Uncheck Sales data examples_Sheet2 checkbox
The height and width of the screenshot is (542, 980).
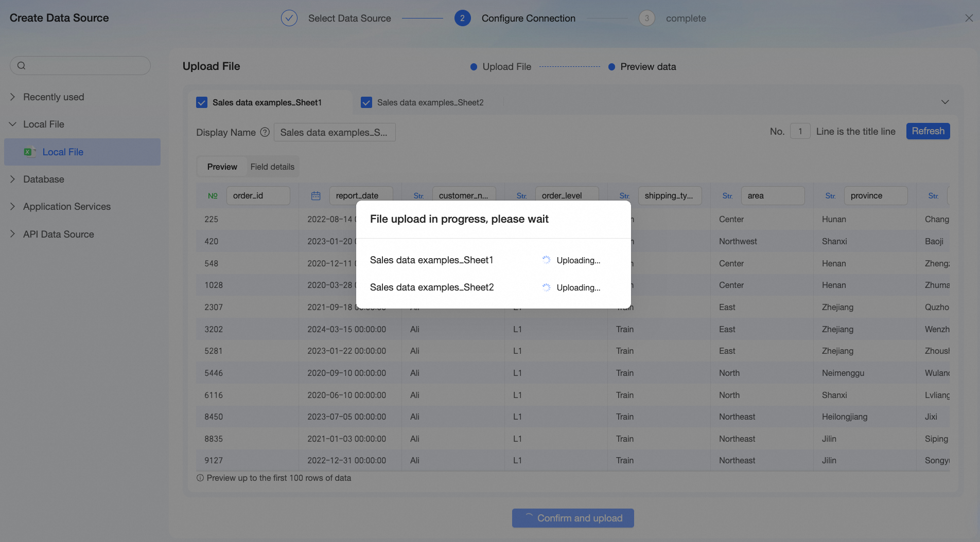point(366,102)
